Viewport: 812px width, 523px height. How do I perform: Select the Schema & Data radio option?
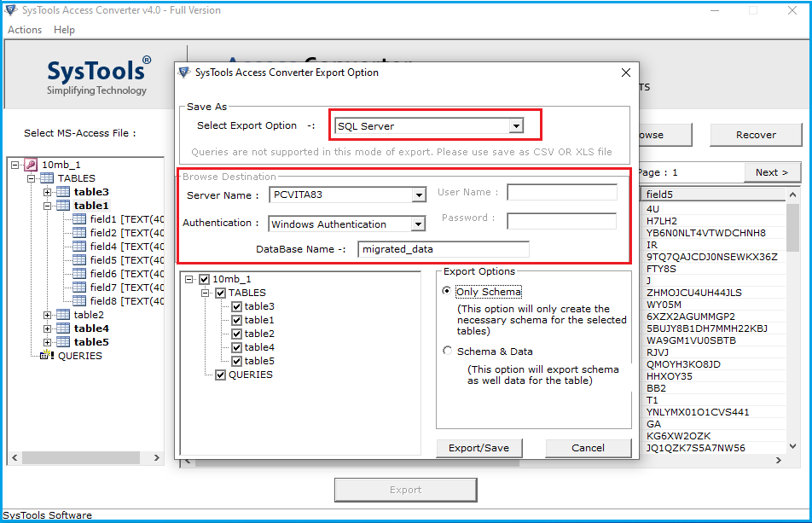coord(448,351)
